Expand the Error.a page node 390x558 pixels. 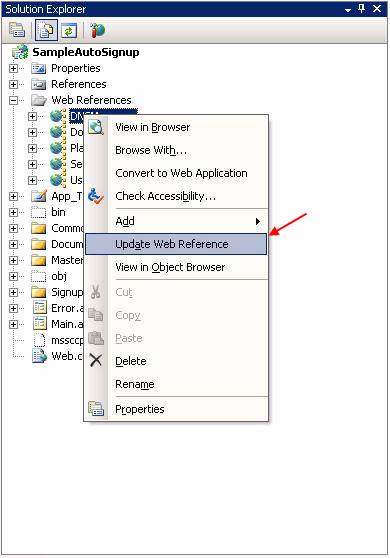[13, 308]
